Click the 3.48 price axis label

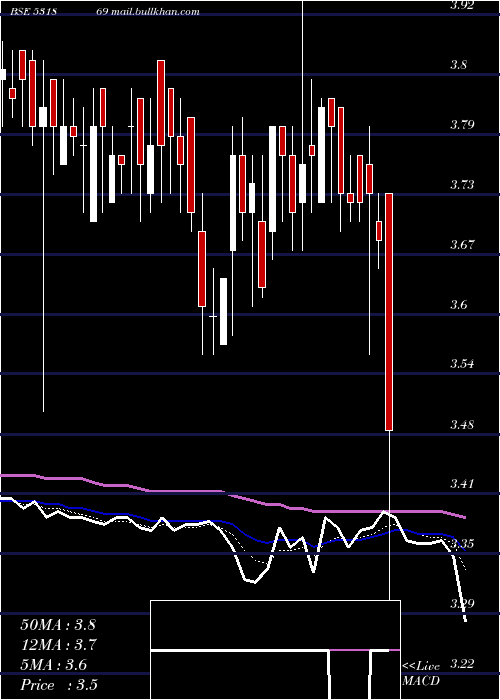point(461,424)
